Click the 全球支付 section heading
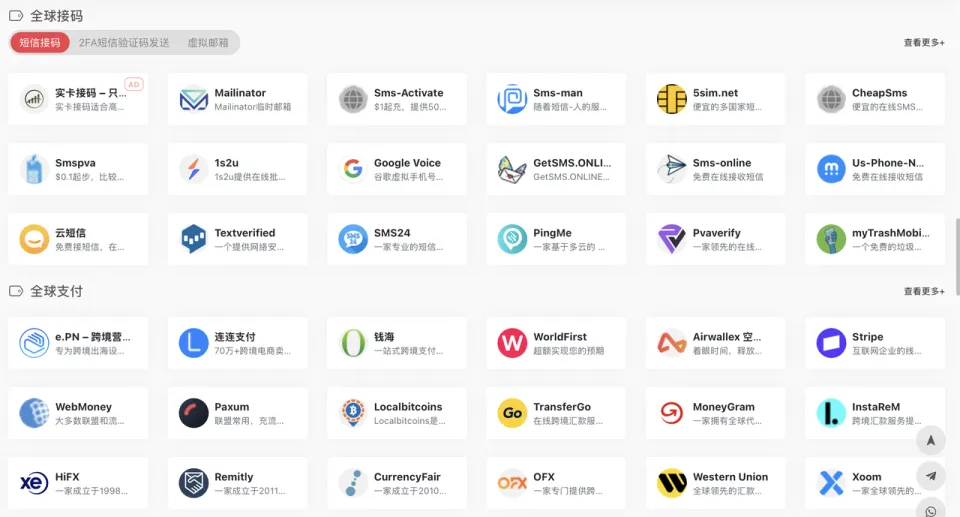Screen dimensions: 960x517 (x=56, y=291)
